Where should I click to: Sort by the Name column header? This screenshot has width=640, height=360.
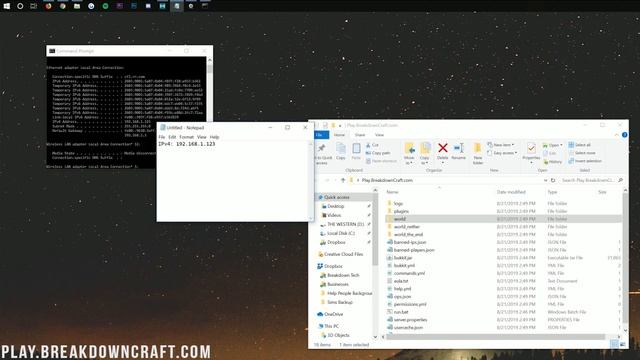393,192
